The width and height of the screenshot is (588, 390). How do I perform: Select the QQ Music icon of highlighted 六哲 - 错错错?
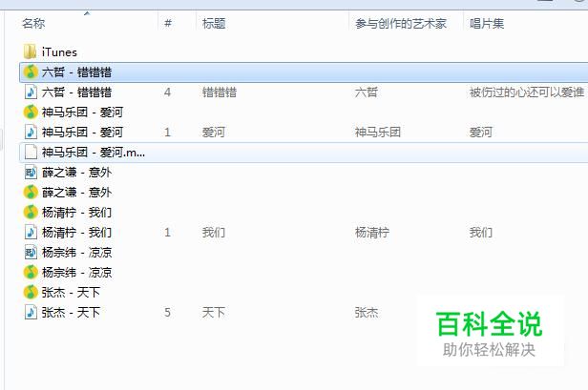click(31, 72)
